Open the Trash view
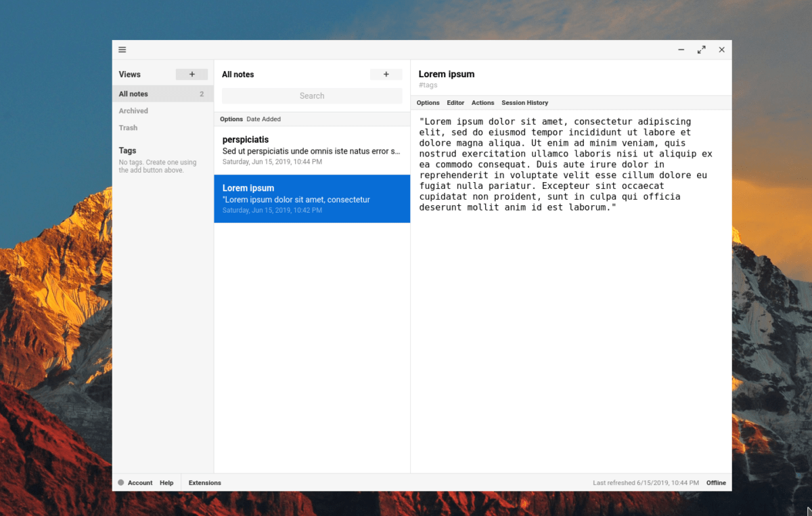 tap(128, 127)
